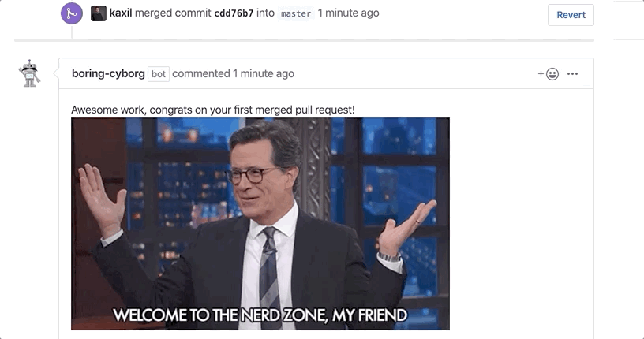Click the congrats comment text
This screenshot has width=644, height=339.
(213, 110)
